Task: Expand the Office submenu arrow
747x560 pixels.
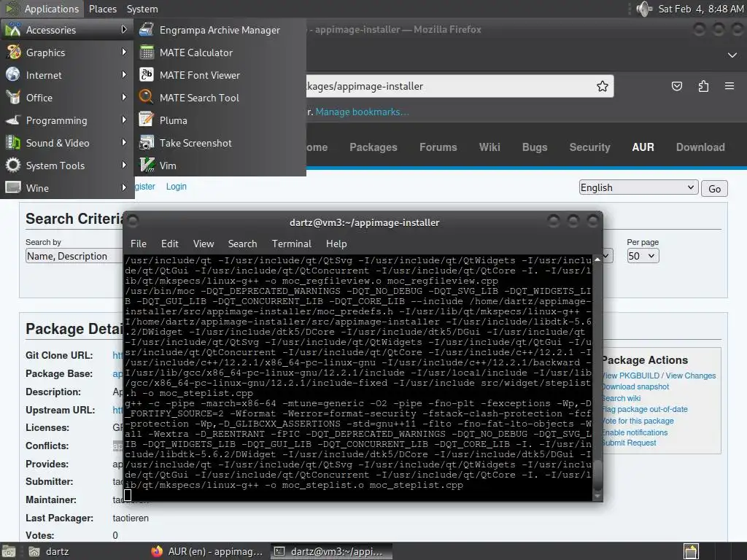Action: pyautogui.click(x=124, y=97)
